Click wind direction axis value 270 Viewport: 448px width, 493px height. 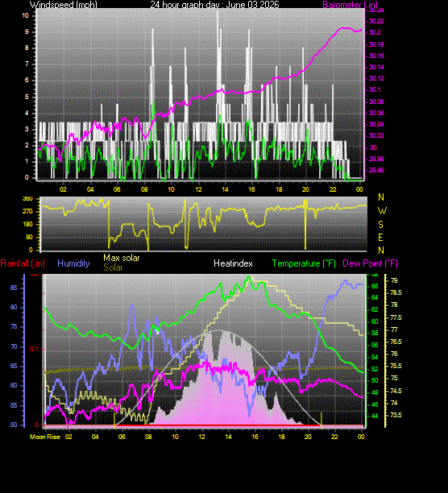point(27,211)
